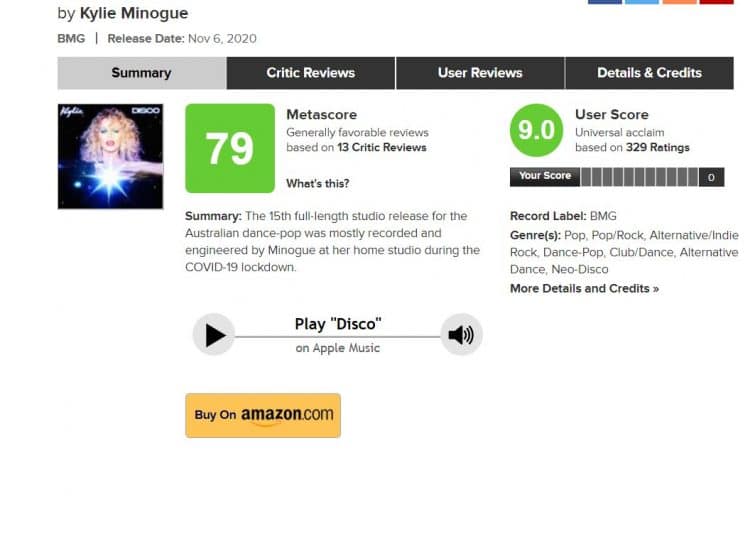
Task: Open the Critic Reviews tab
Action: coord(311,73)
